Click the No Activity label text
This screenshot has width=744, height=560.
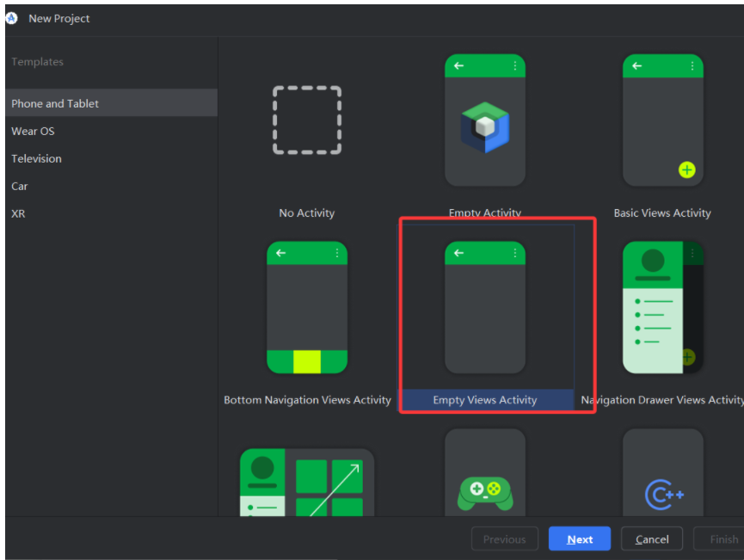pos(307,213)
